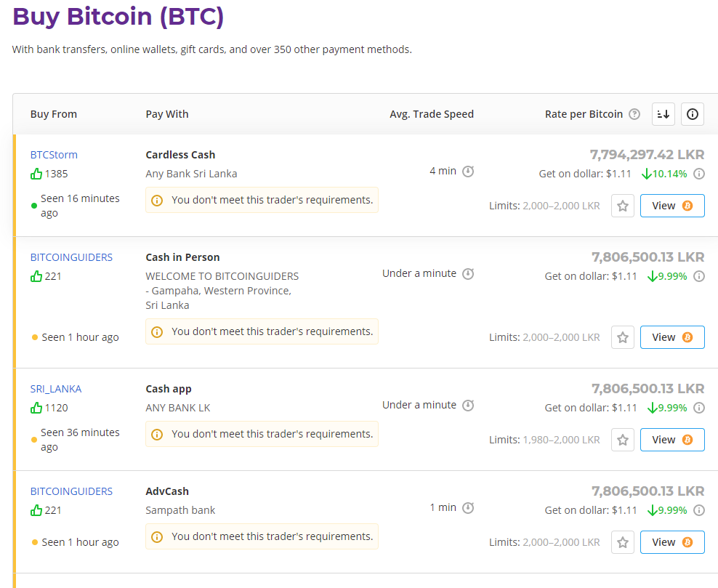This screenshot has height=588, width=718.
Task: Click help icon beside Rate per Bitcoin
Action: [x=634, y=114]
